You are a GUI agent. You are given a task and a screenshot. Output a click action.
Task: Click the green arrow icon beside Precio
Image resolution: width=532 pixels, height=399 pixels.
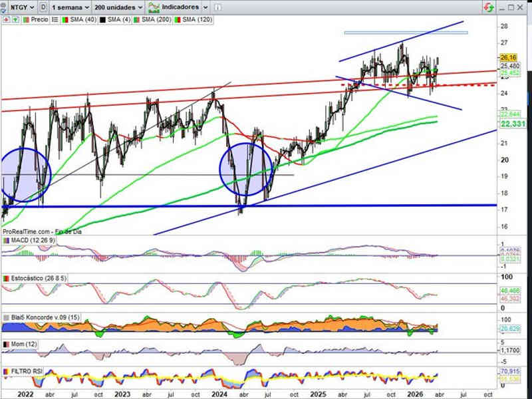pos(15,20)
